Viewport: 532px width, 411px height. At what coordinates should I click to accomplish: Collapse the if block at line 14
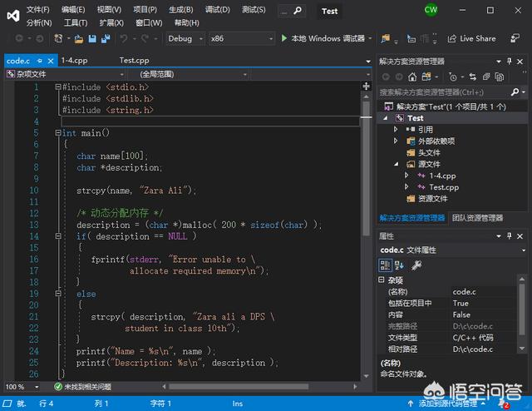[58, 236]
